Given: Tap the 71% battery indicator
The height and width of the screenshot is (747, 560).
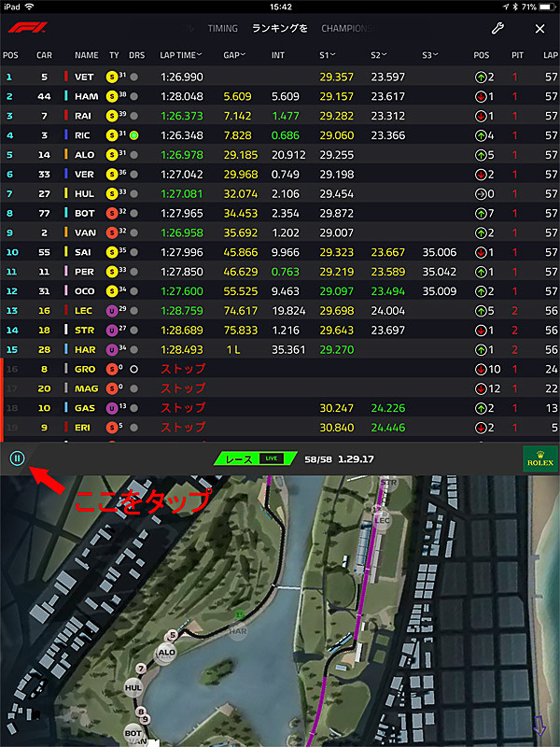Looking at the screenshot, I should [539, 7].
